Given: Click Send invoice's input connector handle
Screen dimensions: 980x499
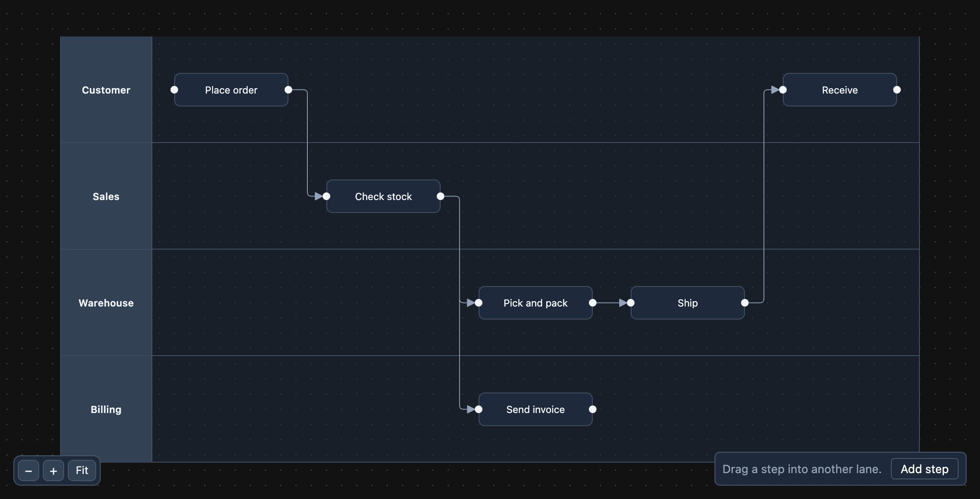Looking at the screenshot, I should point(479,409).
